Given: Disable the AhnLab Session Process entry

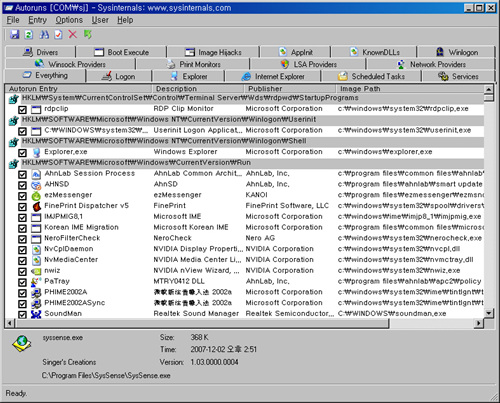Looking at the screenshot, I should pyautogui.click(x=22, y=174).
